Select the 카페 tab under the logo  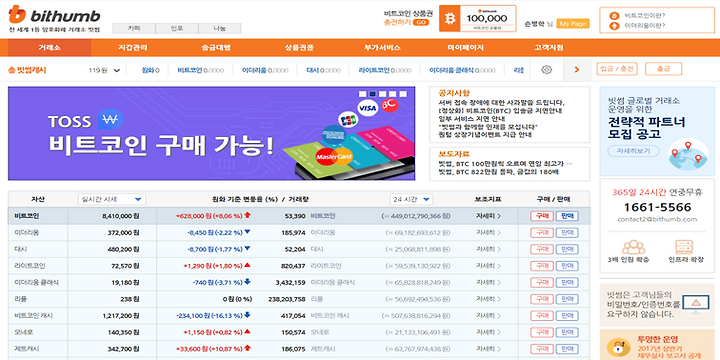click(134, 28)
